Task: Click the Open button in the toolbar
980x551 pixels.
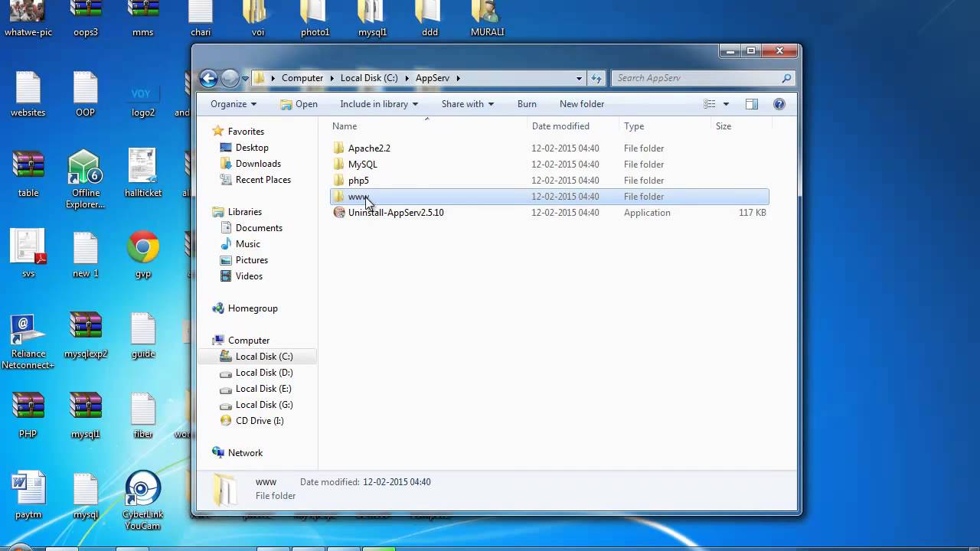Action: coord(299,104)
